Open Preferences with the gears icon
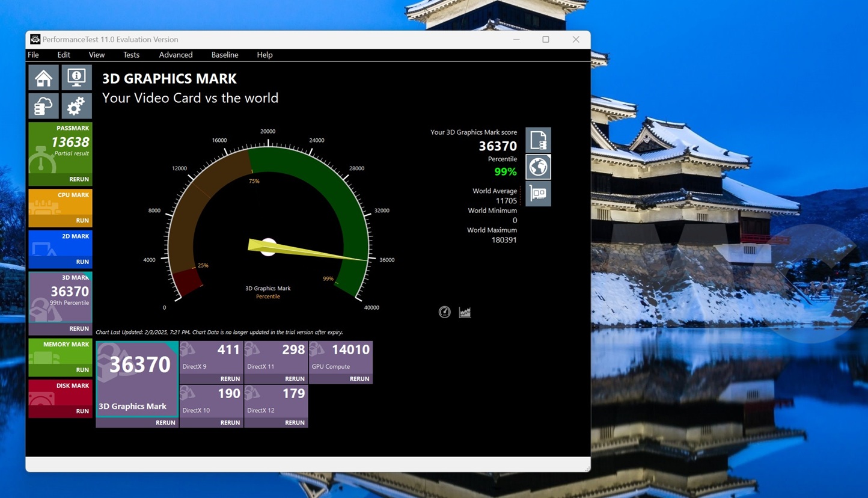 [x=76, y=106]
